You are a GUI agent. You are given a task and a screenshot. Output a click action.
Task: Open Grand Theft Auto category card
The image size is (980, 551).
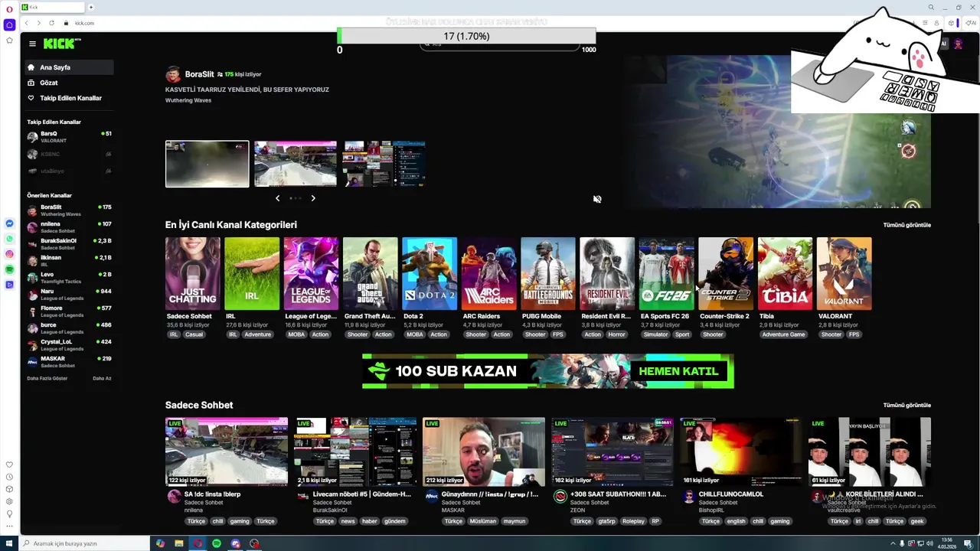coord(371,273)
